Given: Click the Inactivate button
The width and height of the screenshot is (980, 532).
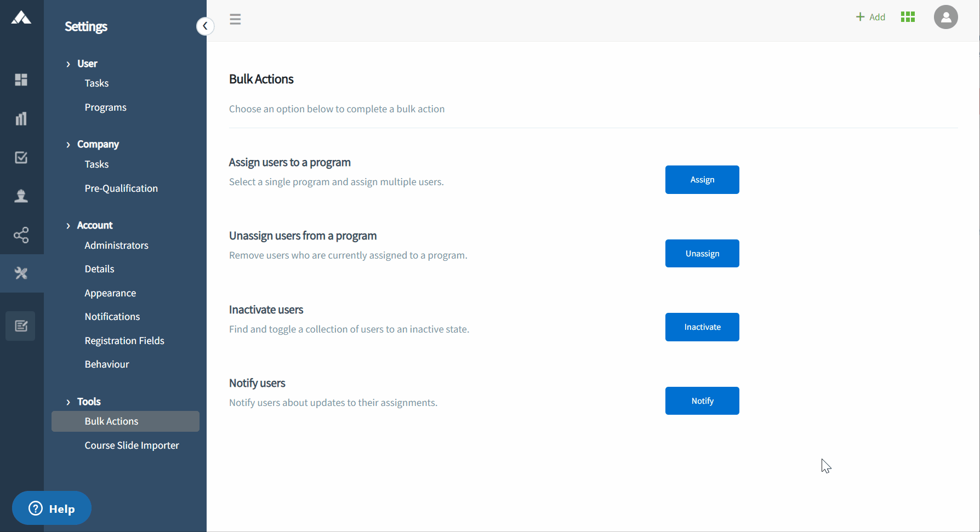Looking at the screenshot, I should tap(702, 327).
